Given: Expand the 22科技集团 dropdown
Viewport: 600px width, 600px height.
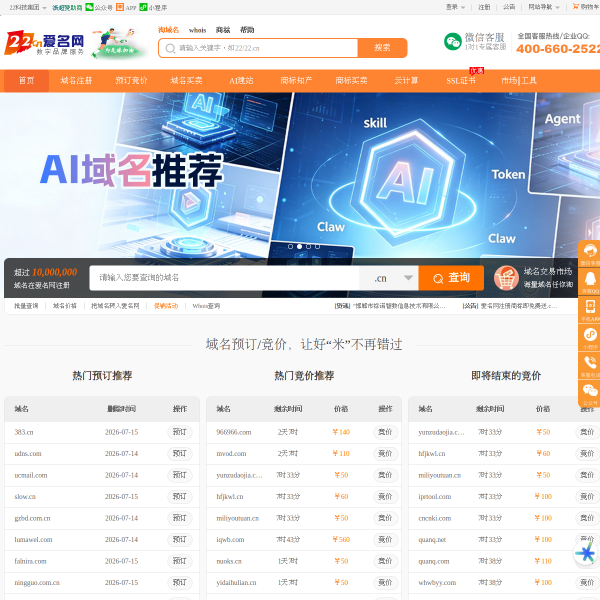Looking at the screenshot, I should [28, 7].
